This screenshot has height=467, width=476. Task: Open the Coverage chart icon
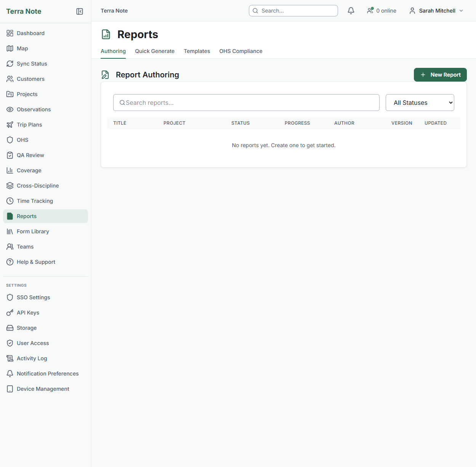click(10, 170)
